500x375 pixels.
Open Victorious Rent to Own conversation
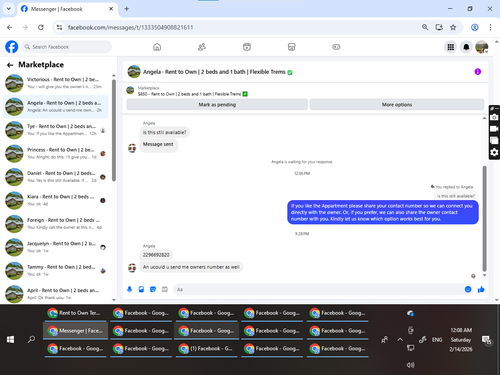[x=55, y=83]
